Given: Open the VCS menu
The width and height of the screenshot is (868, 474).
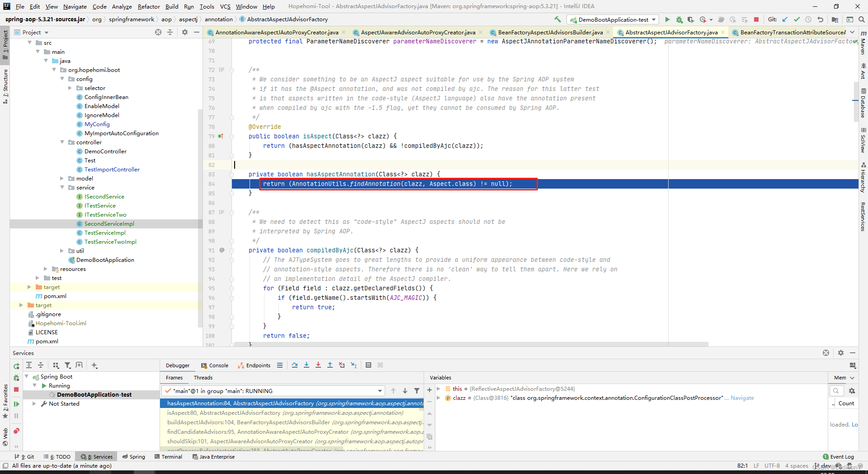Looking at the screenshot, I should coord(225,6).
